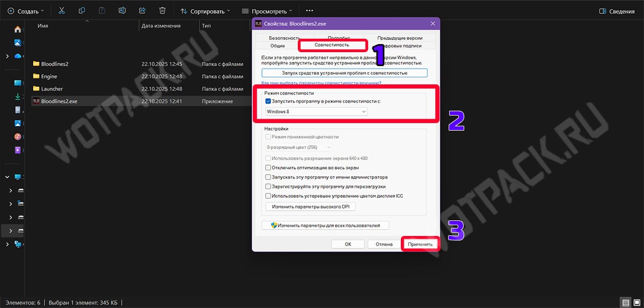Click Изменить параметры высокого DPI button
The width and height of the screenshot is (644, 308).
point(311,206)
